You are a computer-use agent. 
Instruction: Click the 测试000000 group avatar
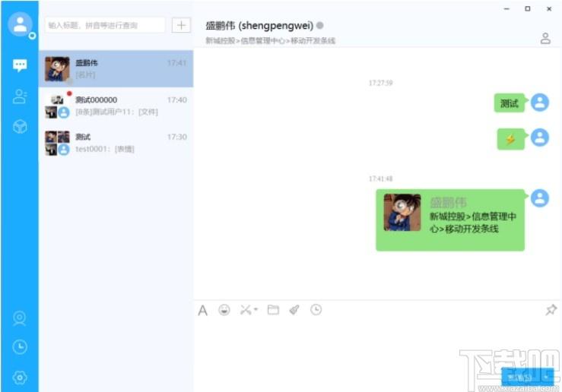tap(57, 106)
